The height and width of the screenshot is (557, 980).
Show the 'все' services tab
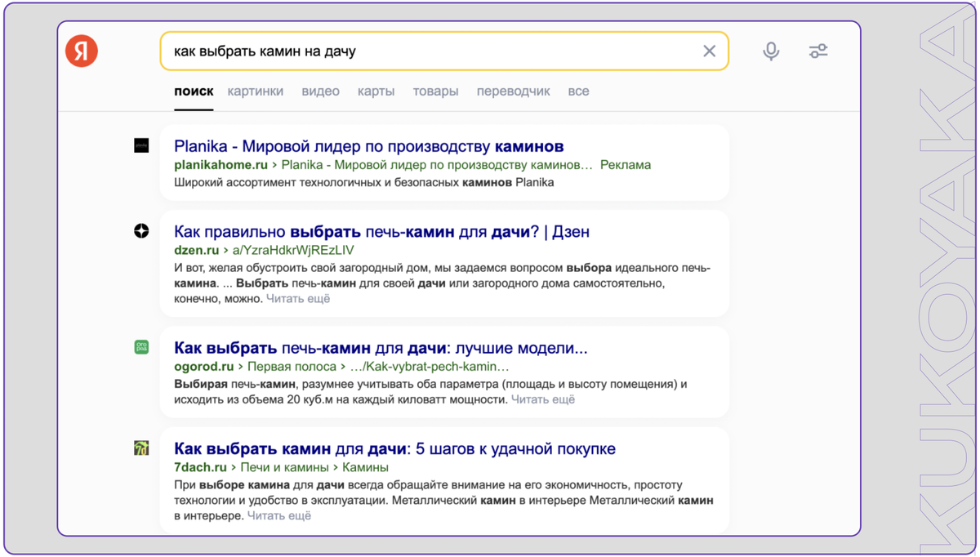coord(578,91)
